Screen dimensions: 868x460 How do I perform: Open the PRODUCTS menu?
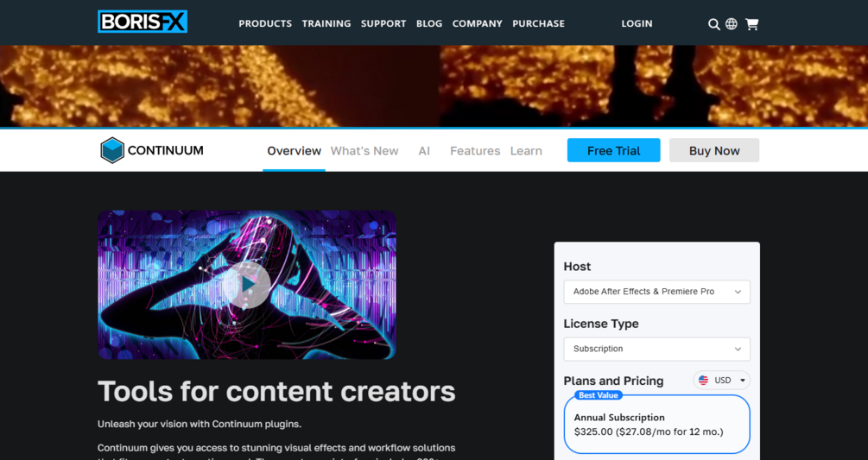(x=265, y=24)
